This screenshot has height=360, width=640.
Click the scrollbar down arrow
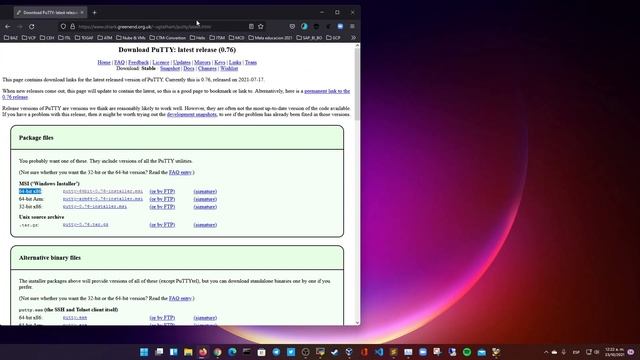point(358,322)
